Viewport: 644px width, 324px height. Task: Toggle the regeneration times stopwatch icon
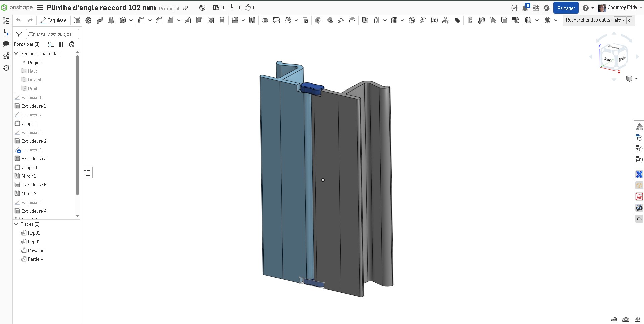pos(72,44)
